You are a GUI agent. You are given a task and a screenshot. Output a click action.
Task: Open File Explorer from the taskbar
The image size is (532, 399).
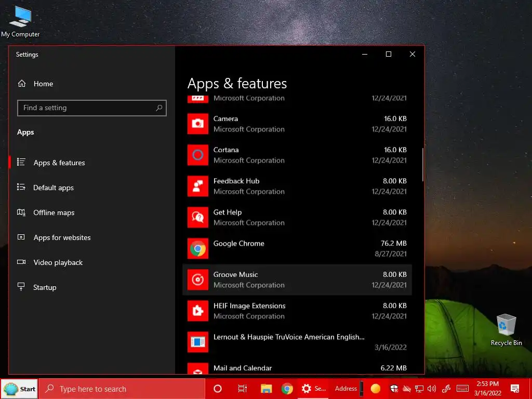[267, 389]
